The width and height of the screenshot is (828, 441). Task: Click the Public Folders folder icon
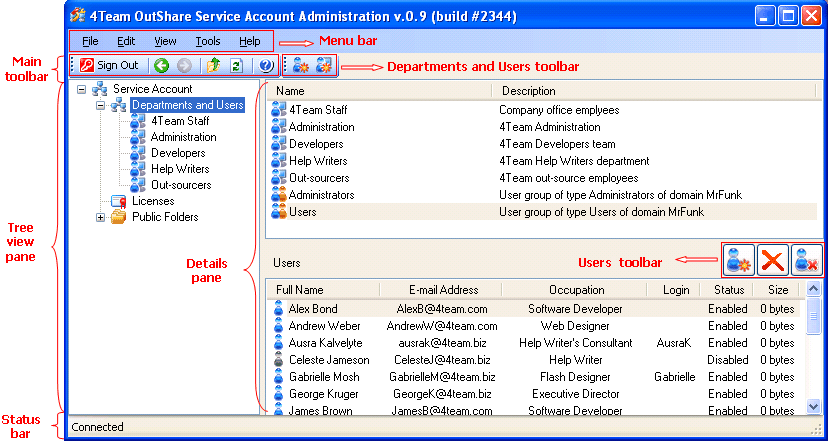[x=119, y=217]
